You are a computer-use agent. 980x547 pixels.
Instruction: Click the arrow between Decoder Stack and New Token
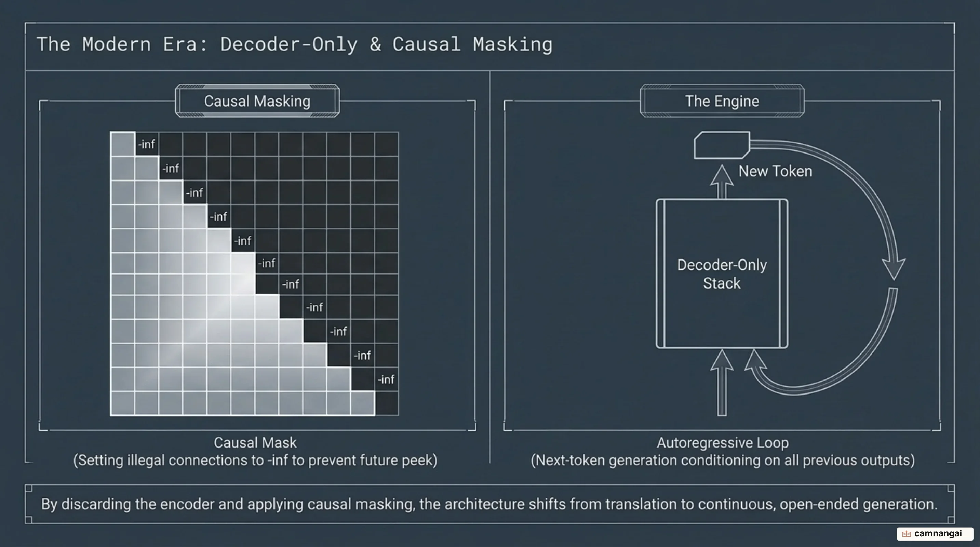(722, 182)
